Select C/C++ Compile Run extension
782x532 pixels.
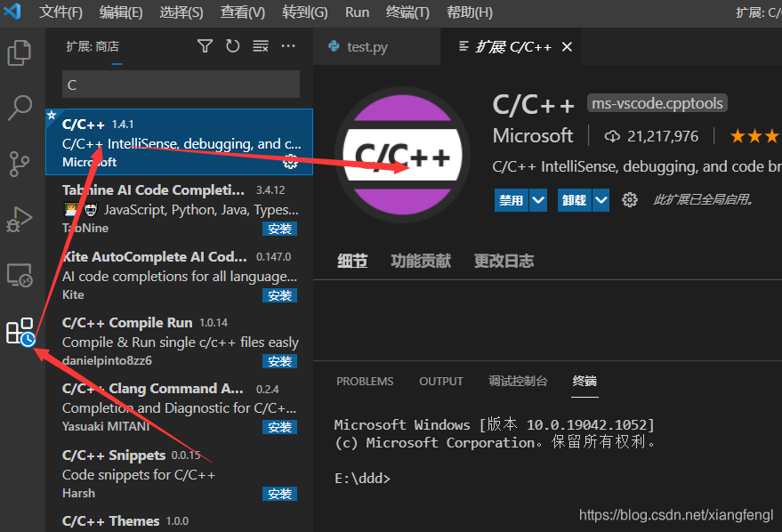[179, 341]
